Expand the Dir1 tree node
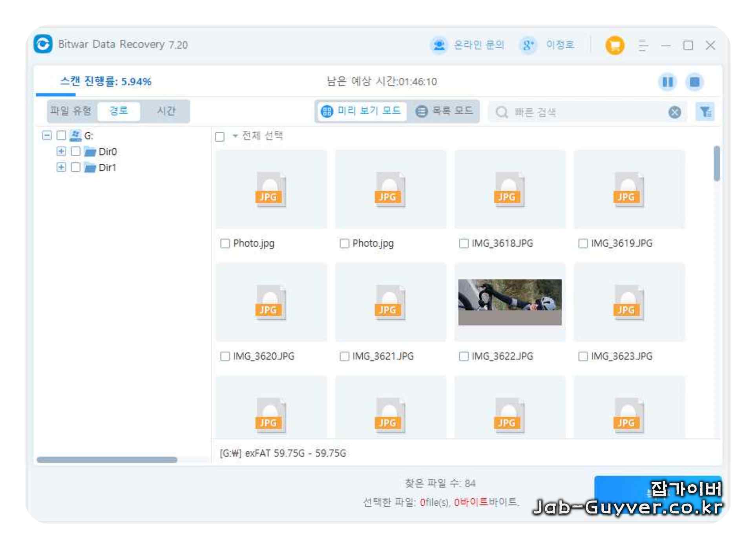The width and height of the screenshot is (756, 549). pyautogui.click(x=61, y=167)
